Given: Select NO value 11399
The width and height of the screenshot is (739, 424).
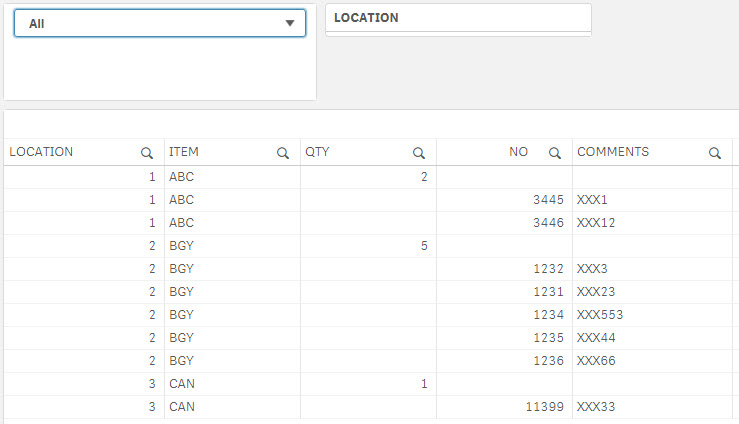Looking at the screenshot, I should 544,407.
